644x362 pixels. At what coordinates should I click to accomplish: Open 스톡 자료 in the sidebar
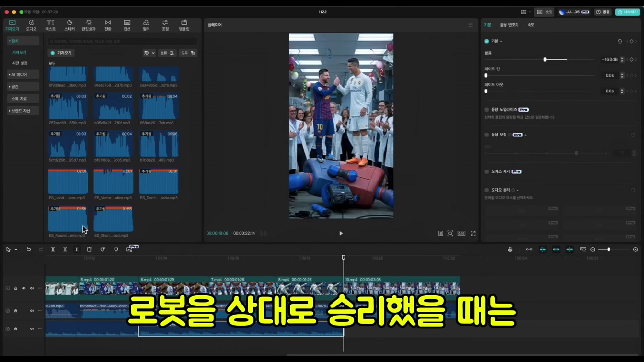23,99
